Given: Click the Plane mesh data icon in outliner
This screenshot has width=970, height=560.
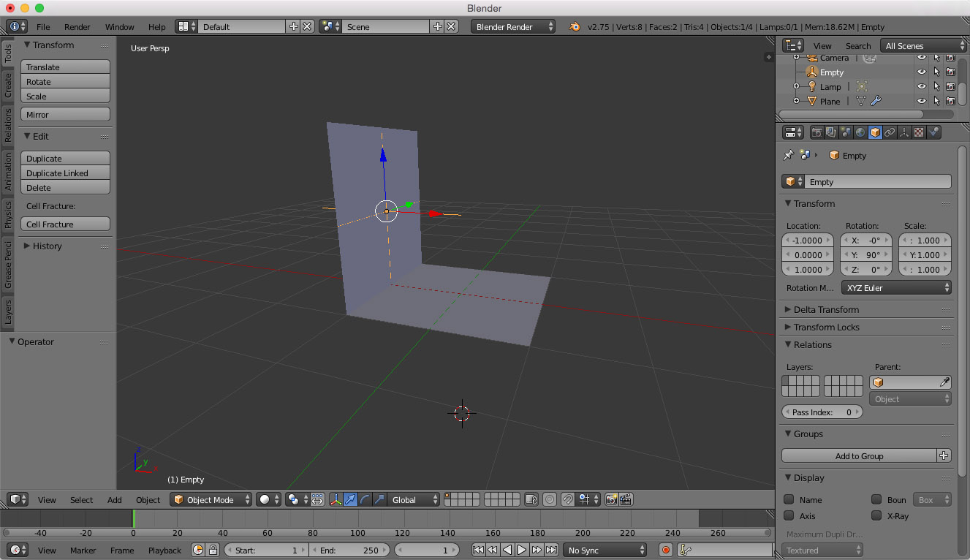Looking at the screenshot, I should click(860, 101).
